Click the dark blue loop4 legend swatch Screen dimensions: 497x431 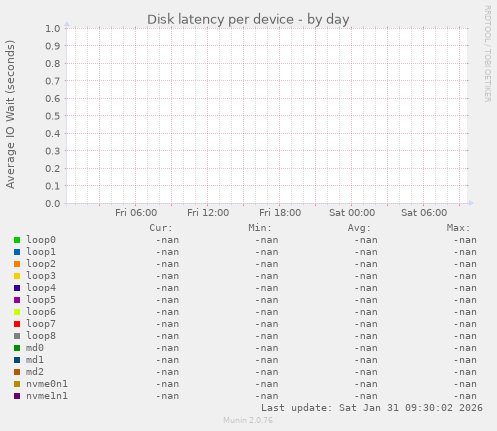(17, 288)
